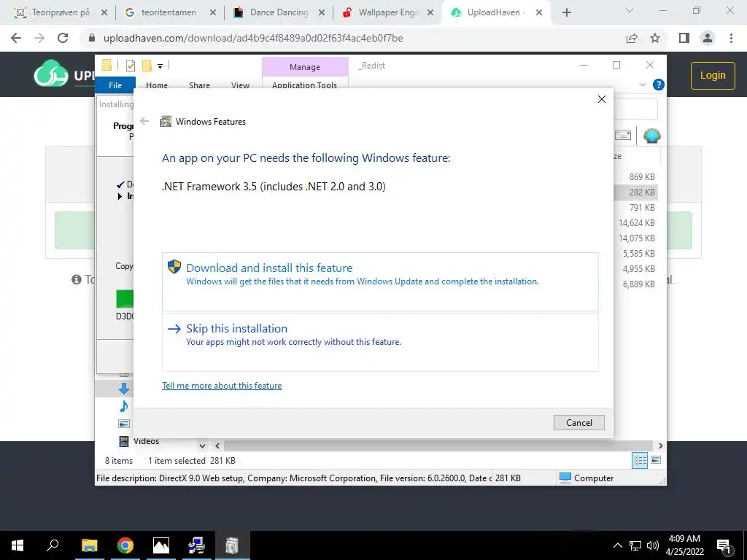Select the Downloads arrow icon in the navigation pane
The width and height of the screenshot is (747, 560).
[x=124, y=389]
